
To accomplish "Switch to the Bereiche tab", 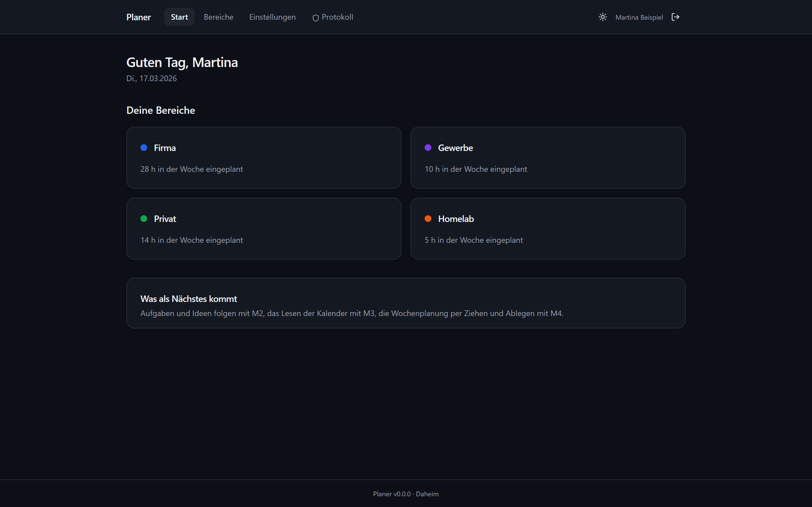I will (219, 17).
